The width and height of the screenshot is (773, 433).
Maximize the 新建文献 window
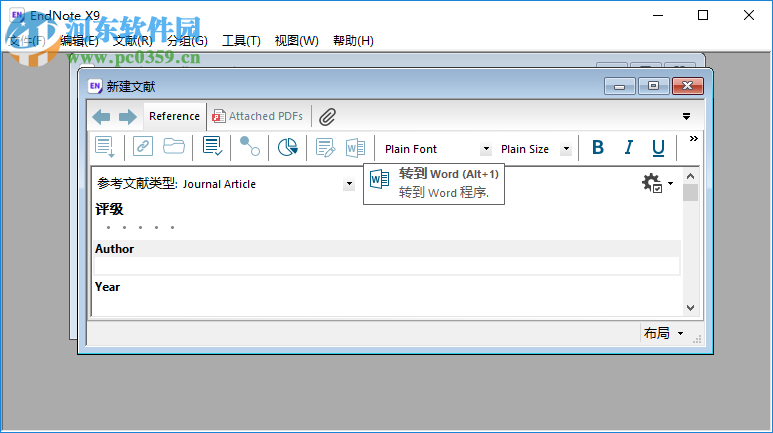pyautogui.click(x=653, y=86)
